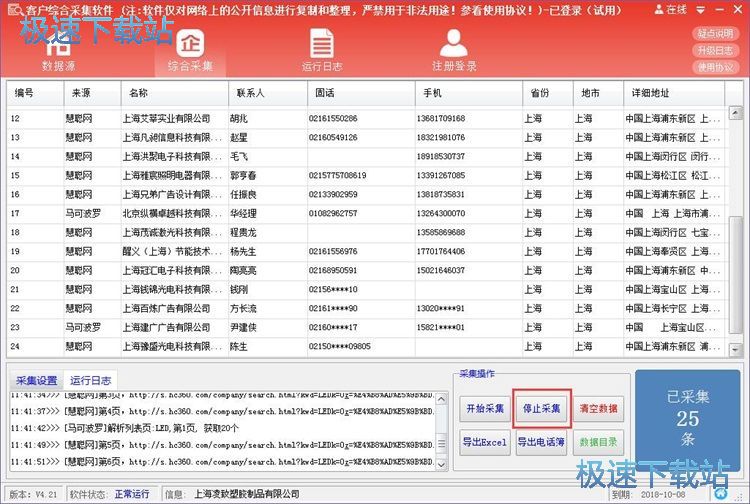Click the 已采集 25 条 counter panel
Screen dimensions: 750x504
tap(688, 418)
